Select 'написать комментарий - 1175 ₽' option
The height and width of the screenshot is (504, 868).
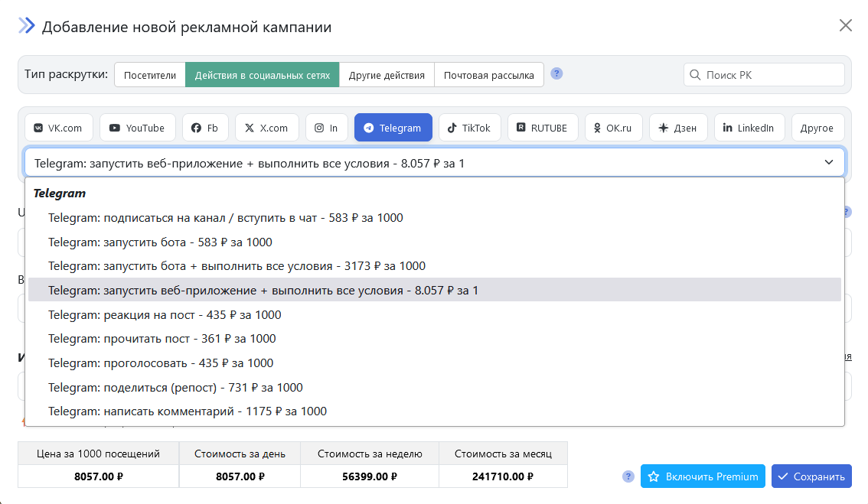[x=188, y=411]
